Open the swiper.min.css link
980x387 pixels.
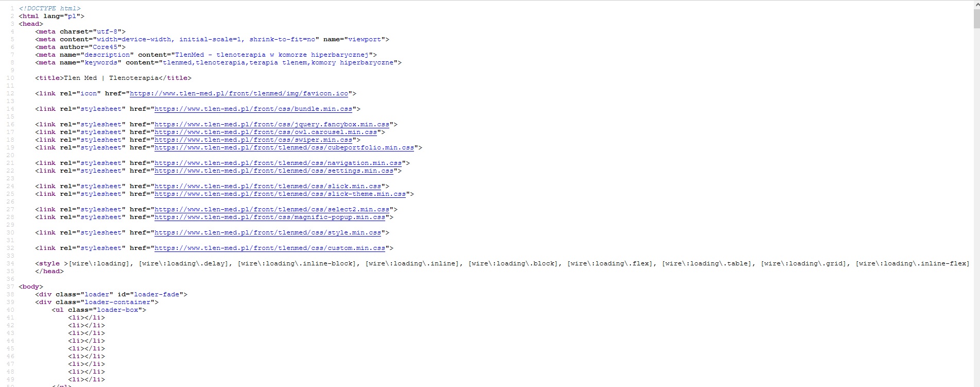click(x=253, y=140)
